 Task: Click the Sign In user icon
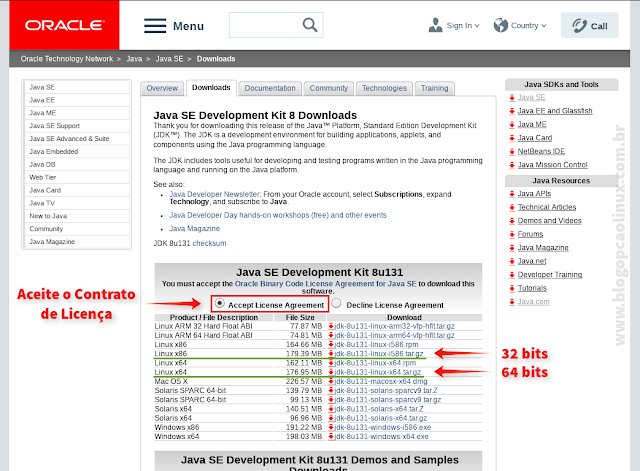pyautogui.click(x=436, y=25)
